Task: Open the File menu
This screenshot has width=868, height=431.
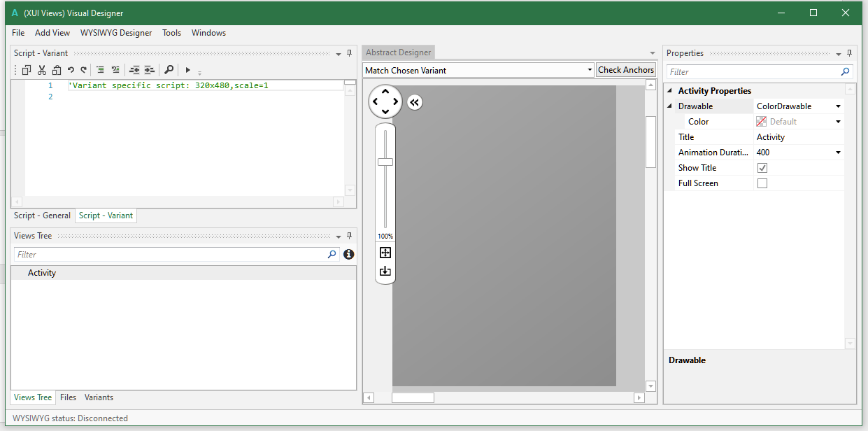Action: (x=18, y=33)
